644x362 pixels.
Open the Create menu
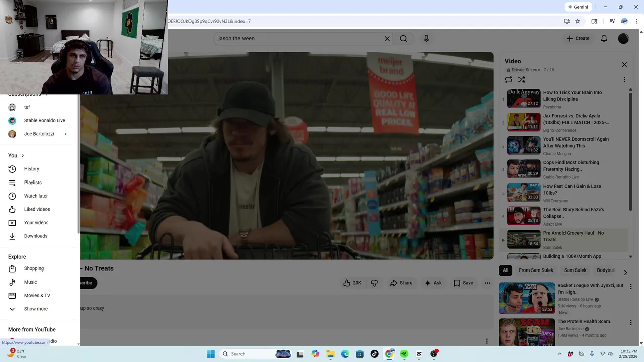578,38
